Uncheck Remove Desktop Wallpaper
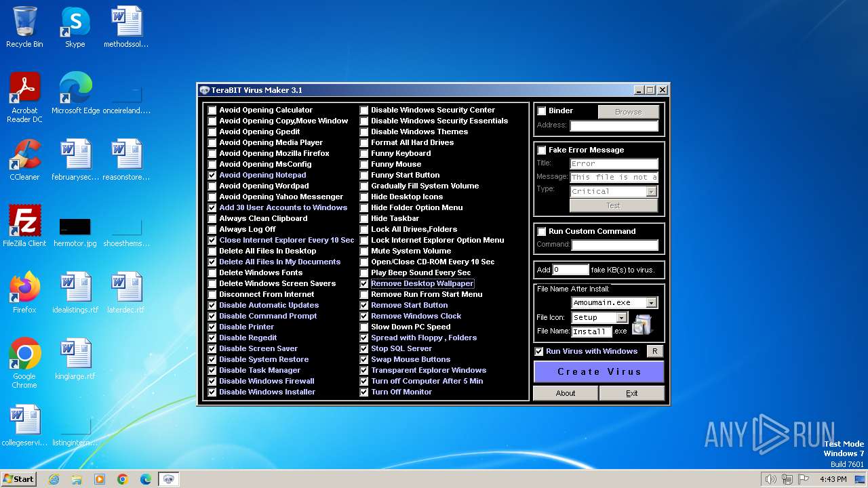868x488 pixels. pos(364,283)
